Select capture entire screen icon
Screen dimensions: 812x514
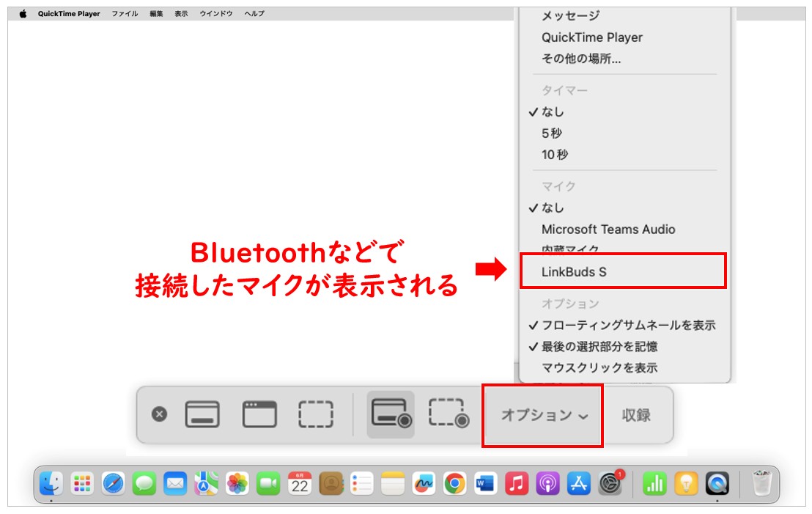click(202, 414)
